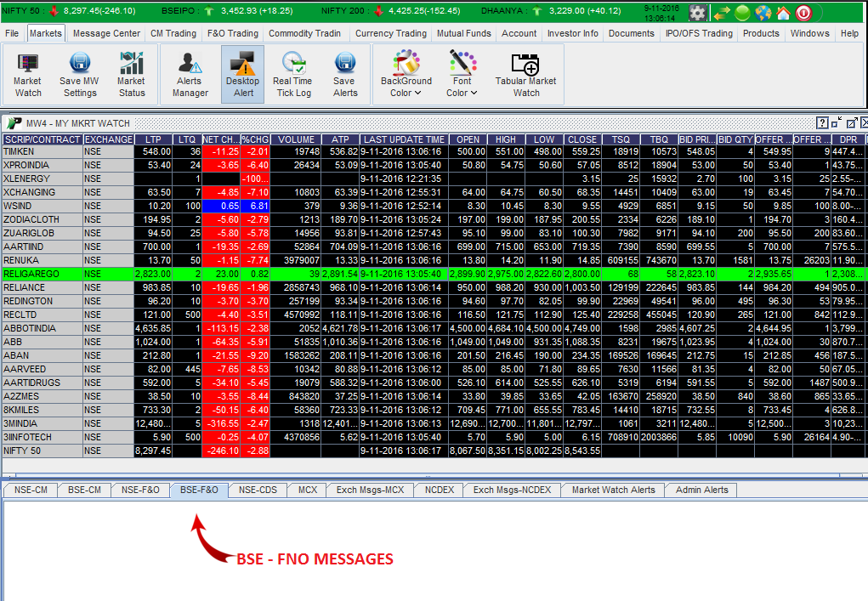Open the globe icon in the title bar
Viewport: 868px width, 601px height.
(763, 12)
